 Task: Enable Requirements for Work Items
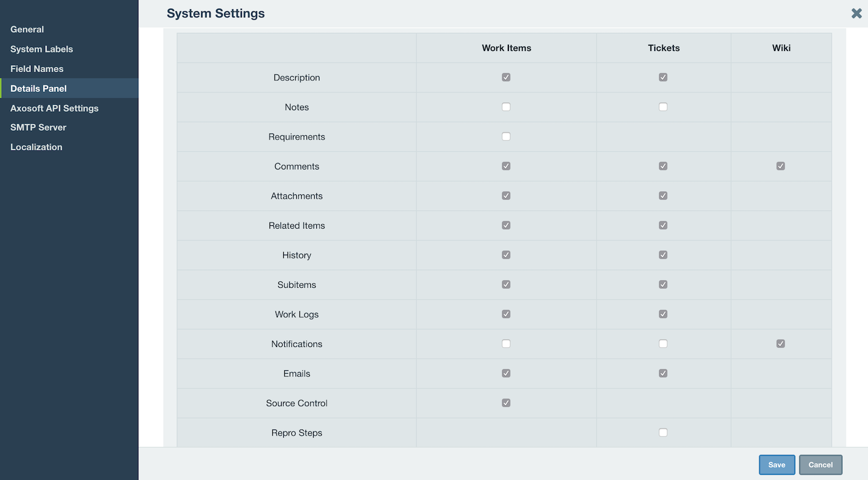pos(506,136)
